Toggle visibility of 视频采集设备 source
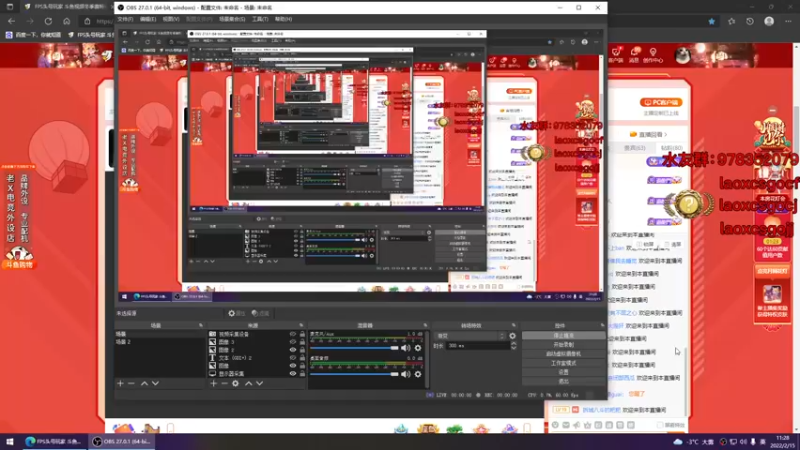 coord(293,334)
